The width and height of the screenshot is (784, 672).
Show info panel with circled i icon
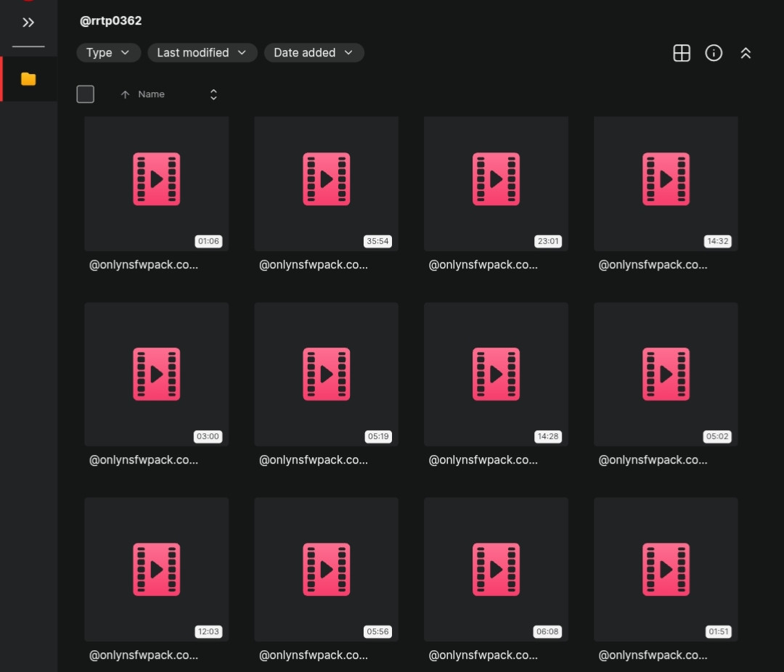[714, 53]
